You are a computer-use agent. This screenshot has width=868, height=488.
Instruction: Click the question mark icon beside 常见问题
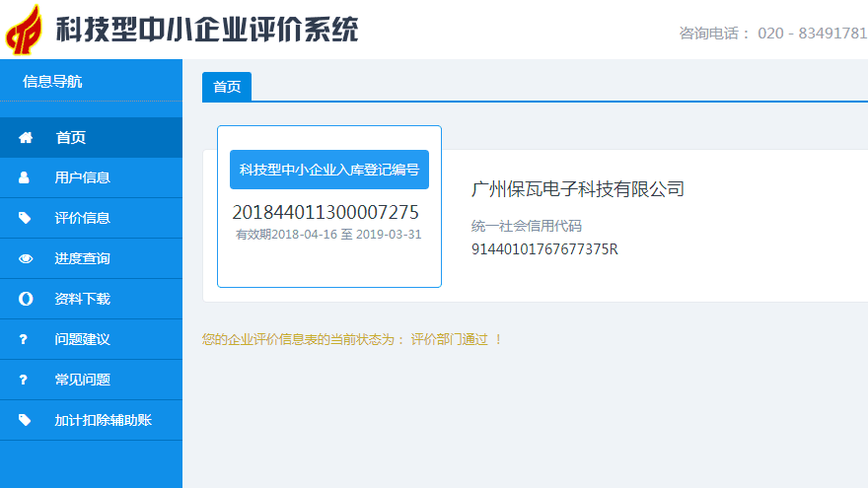(x=24, y=381)
